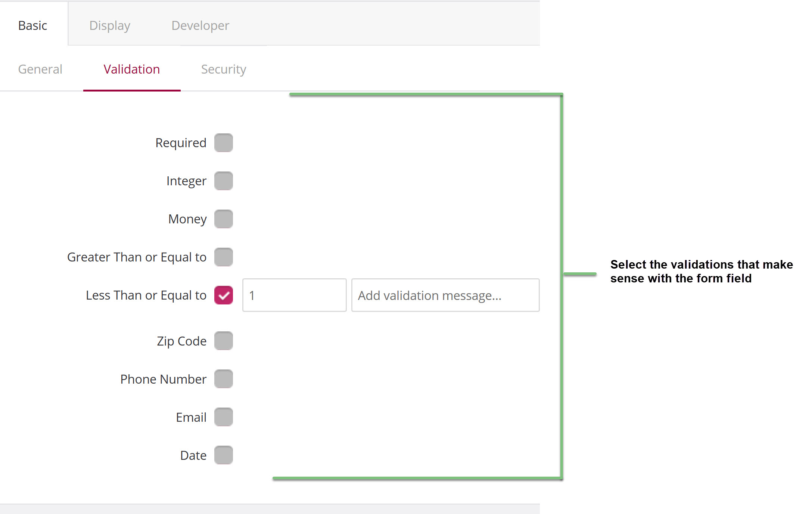Click the Less Than or Equal to label
The width and height of the screenshot is (812, 514).
[x=146, y=295]
